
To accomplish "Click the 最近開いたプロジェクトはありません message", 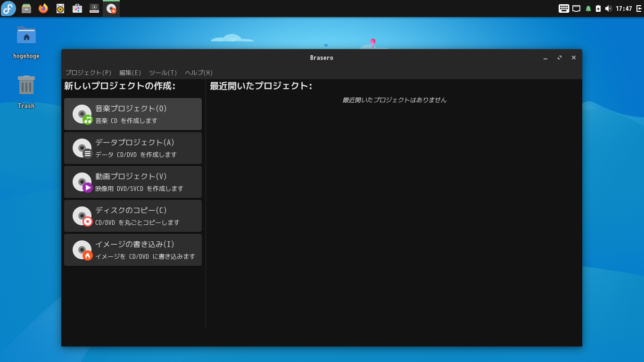I will point(394,100).
